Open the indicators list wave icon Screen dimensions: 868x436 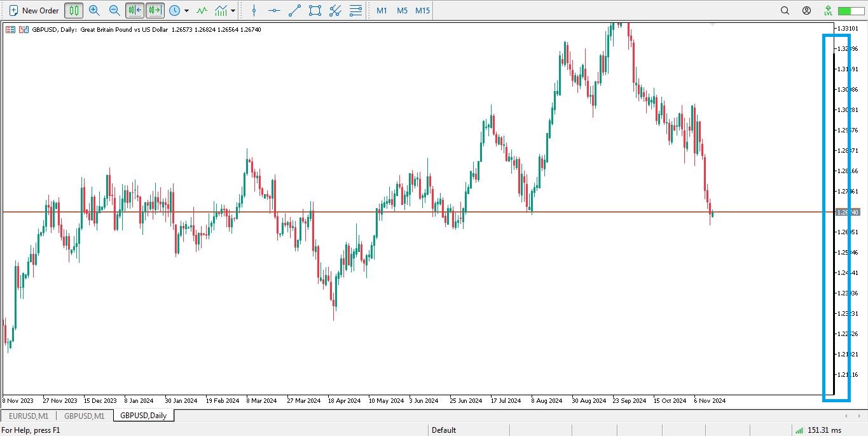202,10
